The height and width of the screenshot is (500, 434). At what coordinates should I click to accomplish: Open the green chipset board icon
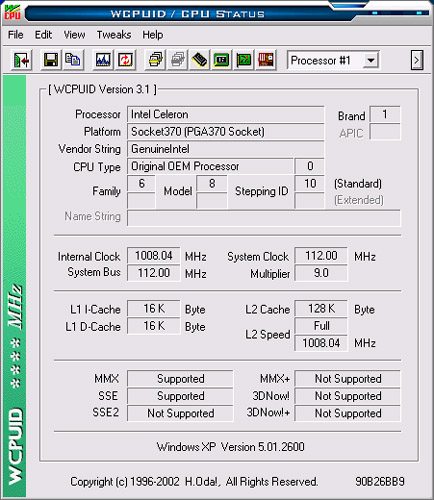[221, 60]
